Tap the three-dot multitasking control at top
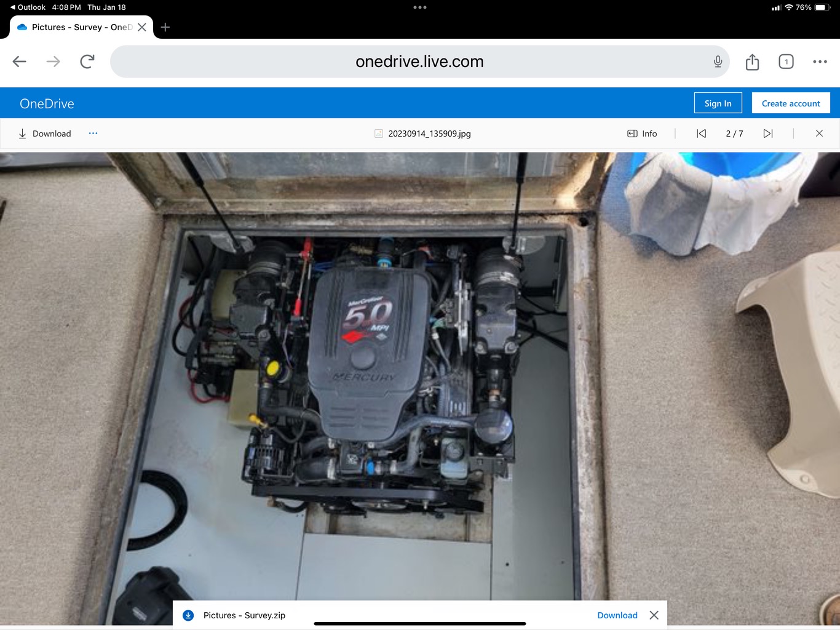 pos(420,7)
